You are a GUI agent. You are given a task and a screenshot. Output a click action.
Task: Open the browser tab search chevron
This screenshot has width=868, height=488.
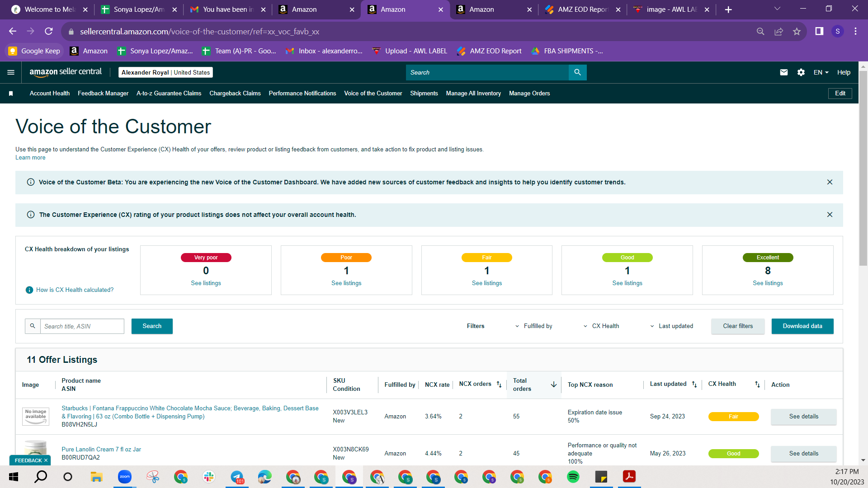pos(777,9)
